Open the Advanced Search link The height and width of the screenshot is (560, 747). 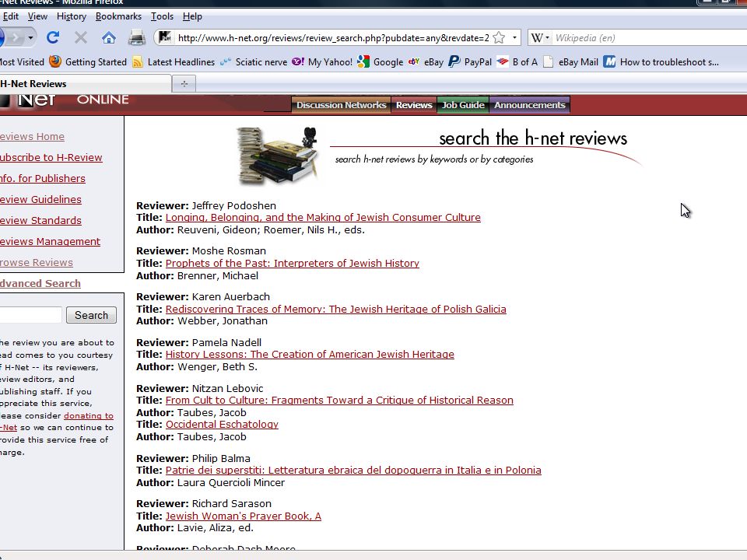(x=40, y=283)
